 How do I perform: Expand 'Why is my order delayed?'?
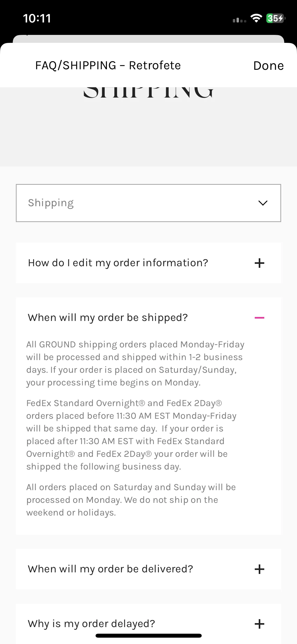pos(148,624)
